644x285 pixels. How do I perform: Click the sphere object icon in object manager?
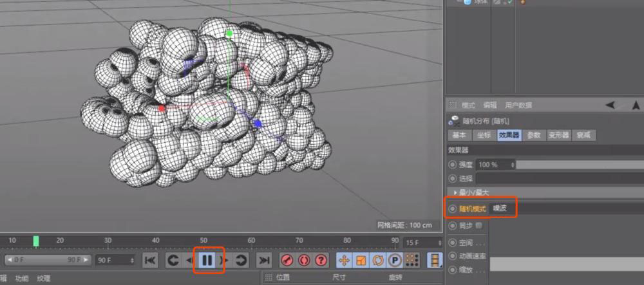pyautogui.click(x=468, y=2)
